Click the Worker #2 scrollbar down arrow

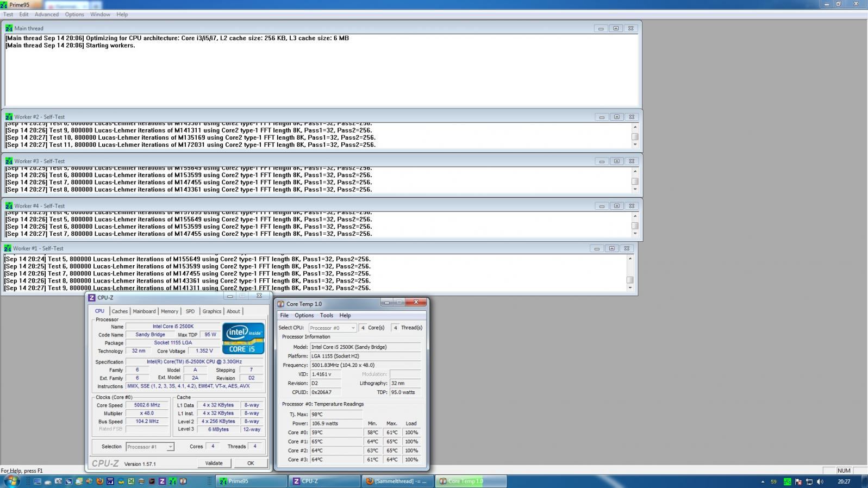click(x=635, y=145)
